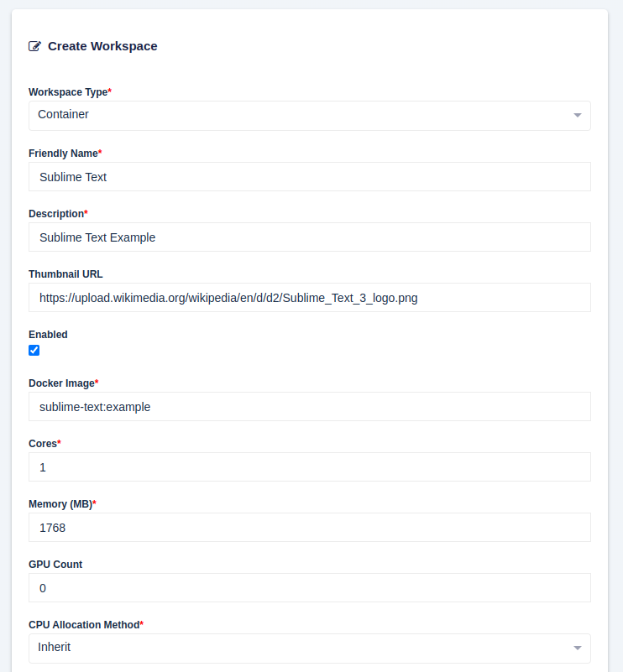Image resolution: width=623 pixels, height=672 pixels.
Task: Click the Thumbnail URL input field
Action: (x=310, y=298)
